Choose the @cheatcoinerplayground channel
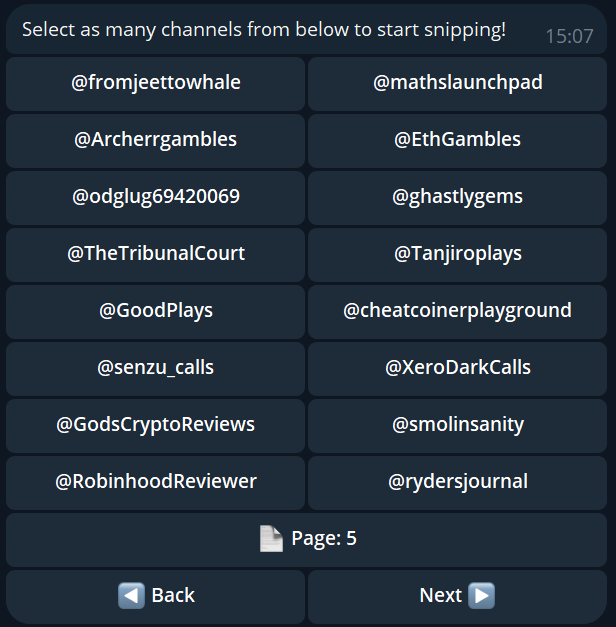Screen dimensions: 616x627 point(457,311)
